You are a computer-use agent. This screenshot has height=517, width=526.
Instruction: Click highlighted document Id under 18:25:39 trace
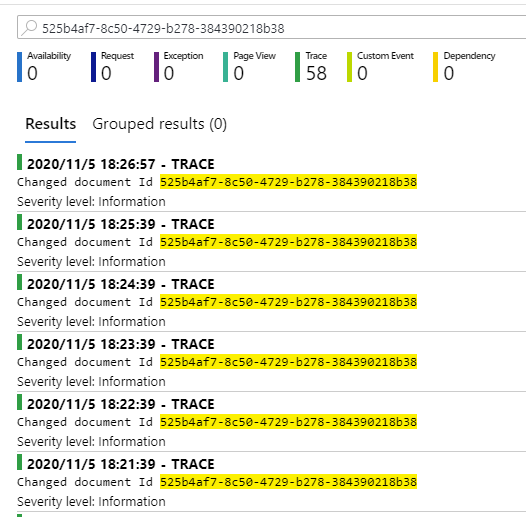[x=288, y=242]
